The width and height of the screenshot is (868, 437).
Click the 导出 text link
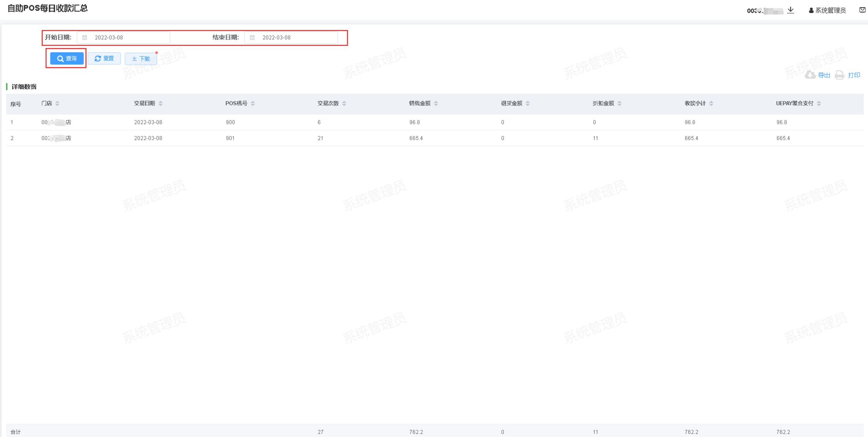tap(824, 75)
